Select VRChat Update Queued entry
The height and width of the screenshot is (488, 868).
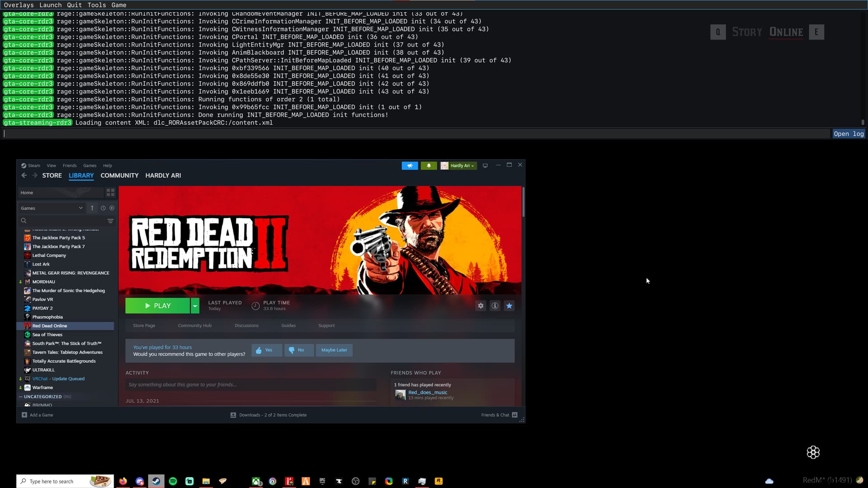coord(58,379)
